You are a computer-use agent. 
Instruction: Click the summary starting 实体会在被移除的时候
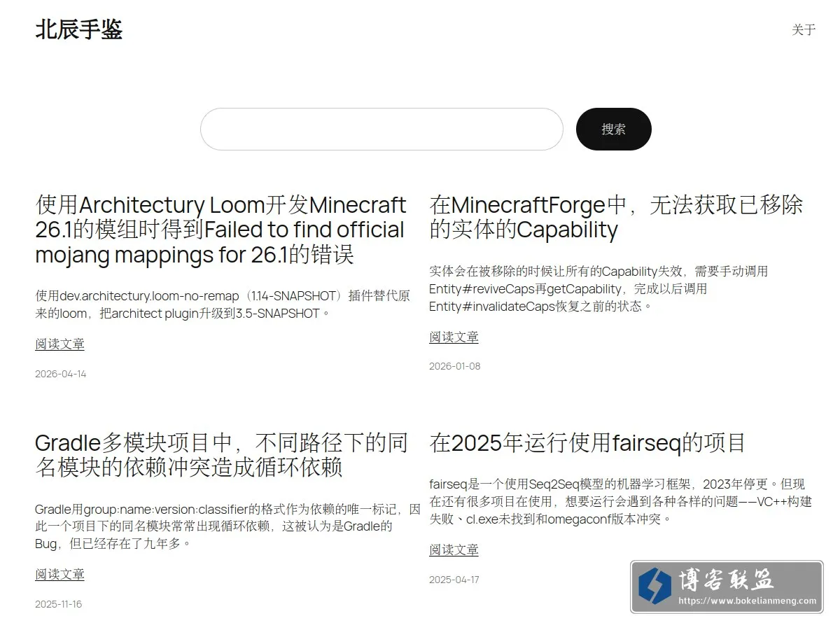(x=598, y=288)
